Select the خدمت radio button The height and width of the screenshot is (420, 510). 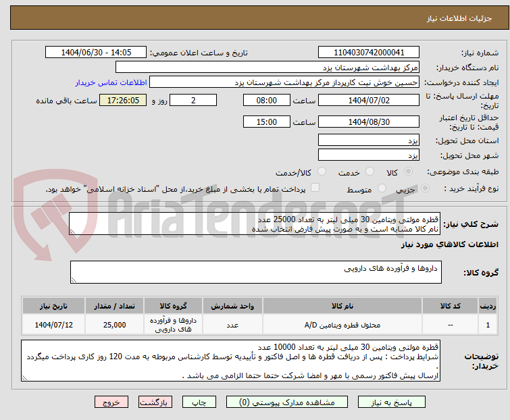[369, 172]
